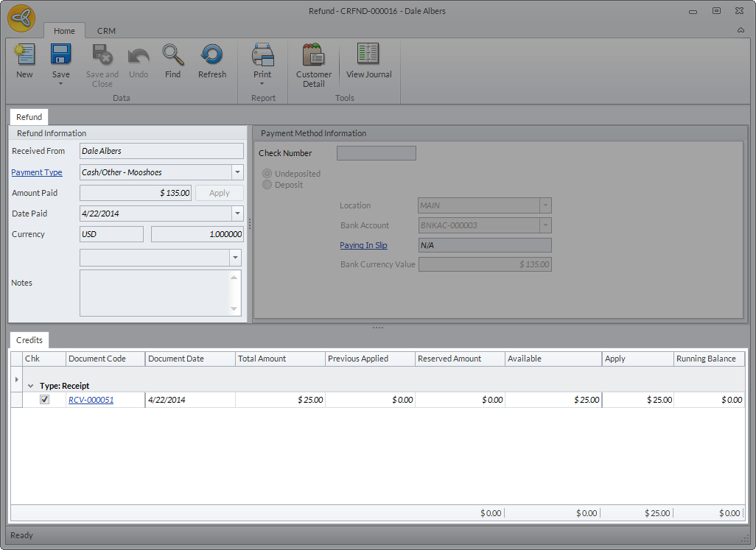Switch to the CRM ribbon tab
The width and height of the screenshot is (756, 550).
click(106, 31)
